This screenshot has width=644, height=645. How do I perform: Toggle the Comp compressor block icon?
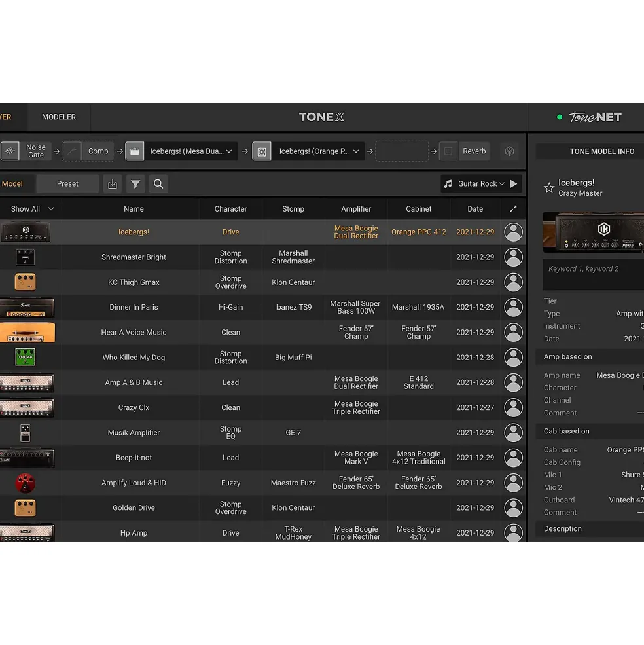pyautogui.click(x=72, y=151)
